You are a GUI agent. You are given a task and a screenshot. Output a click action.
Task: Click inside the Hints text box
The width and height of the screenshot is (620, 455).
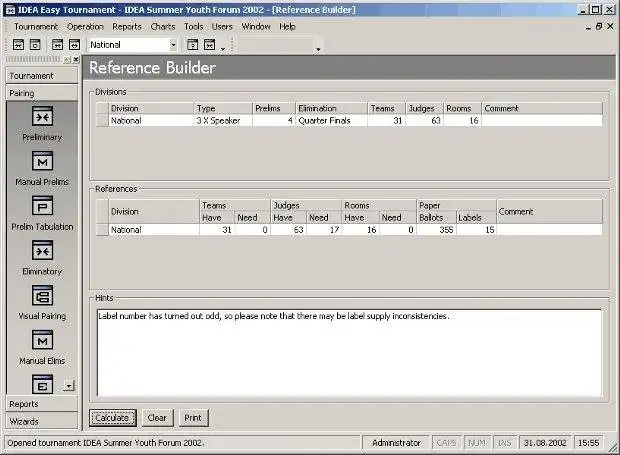(350, 353)
